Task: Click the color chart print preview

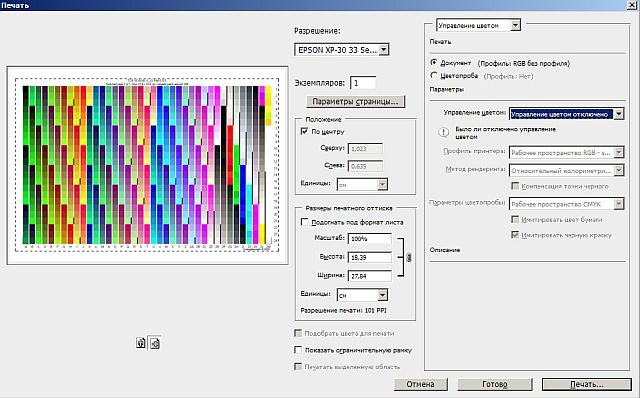Action: (x=147, y=165)
